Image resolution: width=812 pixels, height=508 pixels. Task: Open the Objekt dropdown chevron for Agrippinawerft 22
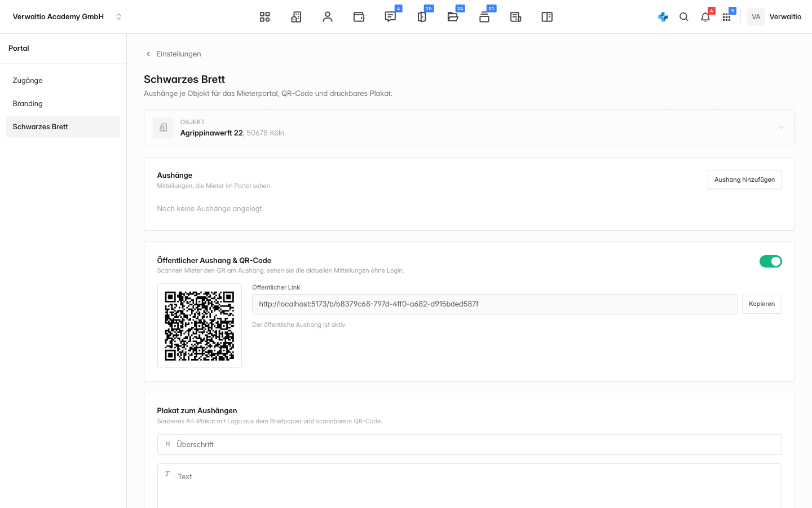click(781, 128)
